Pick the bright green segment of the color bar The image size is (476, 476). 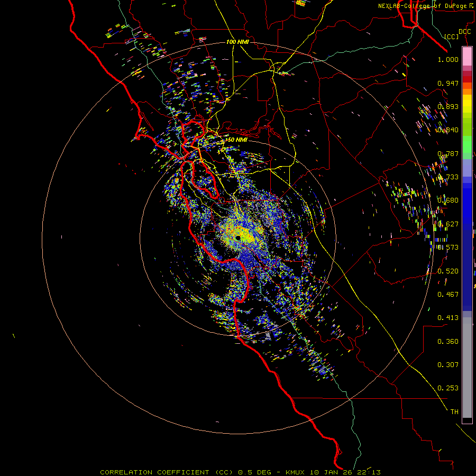point(467,144)
